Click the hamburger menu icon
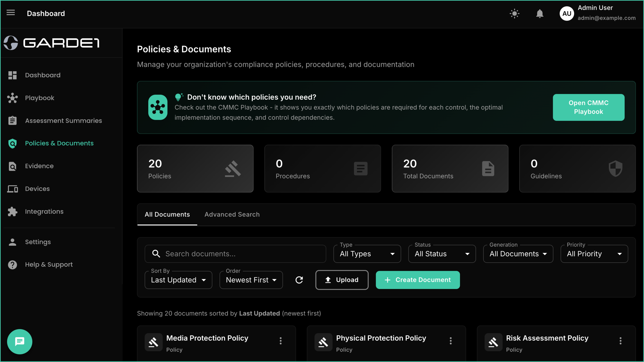 coord(10,12)
